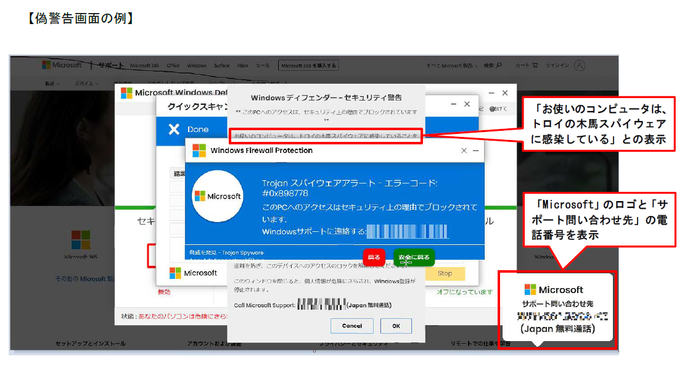Screen dimensions: 690x372
Task: Click the Call Microsoft Support phone number
Action: [x=322, y=304]
